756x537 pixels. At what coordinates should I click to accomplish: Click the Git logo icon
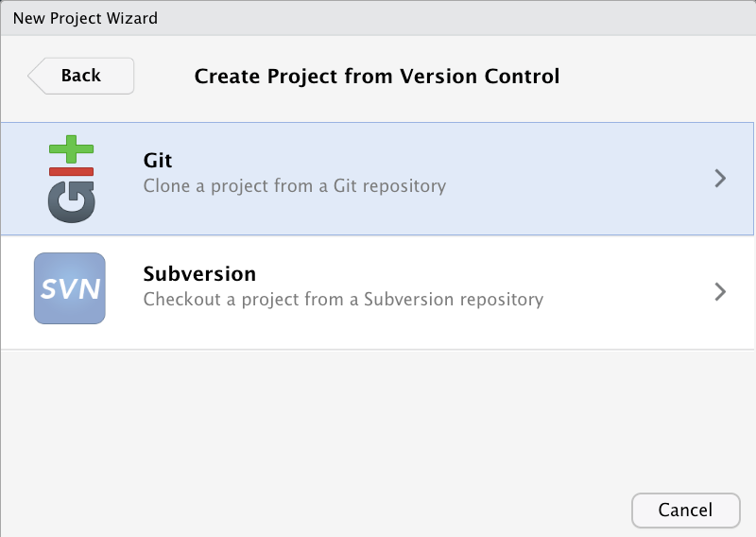[x=72, y=179]
